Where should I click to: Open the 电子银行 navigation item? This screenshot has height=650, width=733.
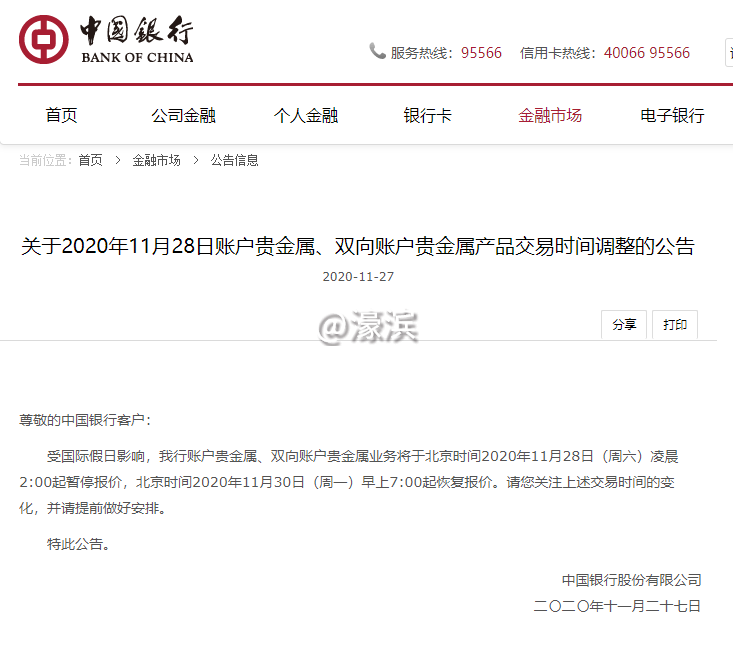(x=672, y=115)
